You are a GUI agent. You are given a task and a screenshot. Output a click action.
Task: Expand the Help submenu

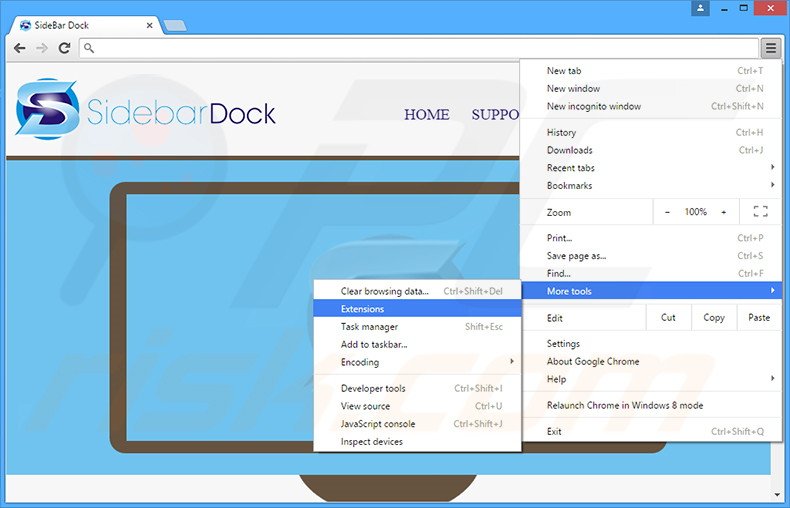click(x=651, y=379)
